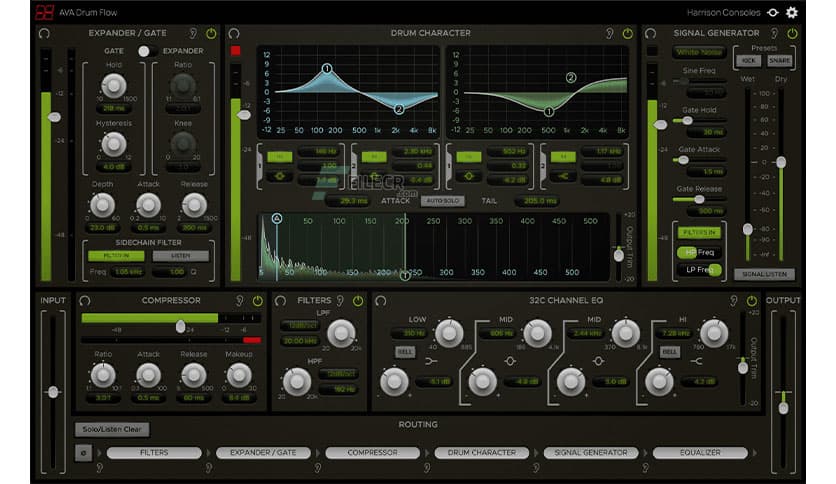This screenshot has width=836, height=484.
Task: Click the ear icon below FILTERS routing block
Action: click(99, 468)
